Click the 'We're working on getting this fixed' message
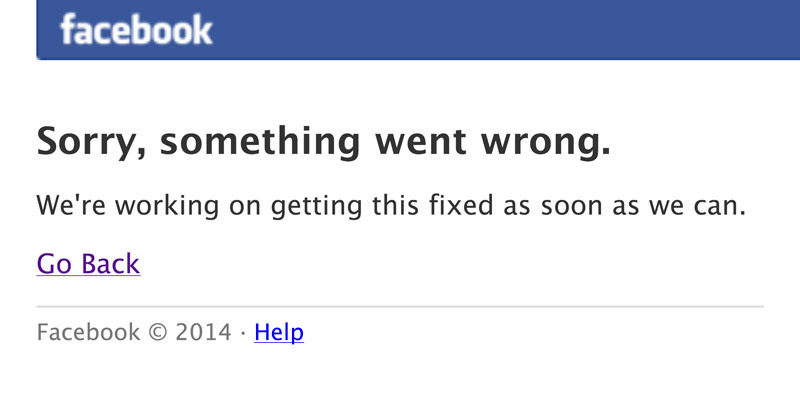 pos(391,206)
